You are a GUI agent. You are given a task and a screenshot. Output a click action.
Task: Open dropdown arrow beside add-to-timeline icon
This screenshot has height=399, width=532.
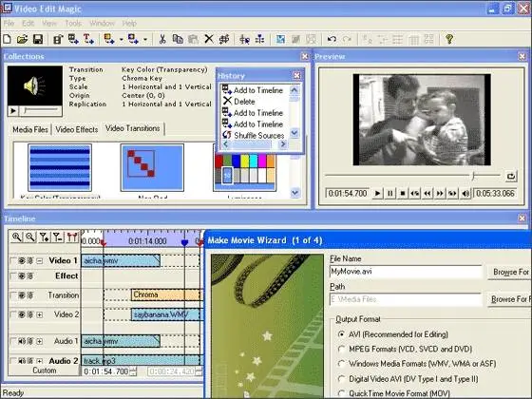(x=122, y=39)
